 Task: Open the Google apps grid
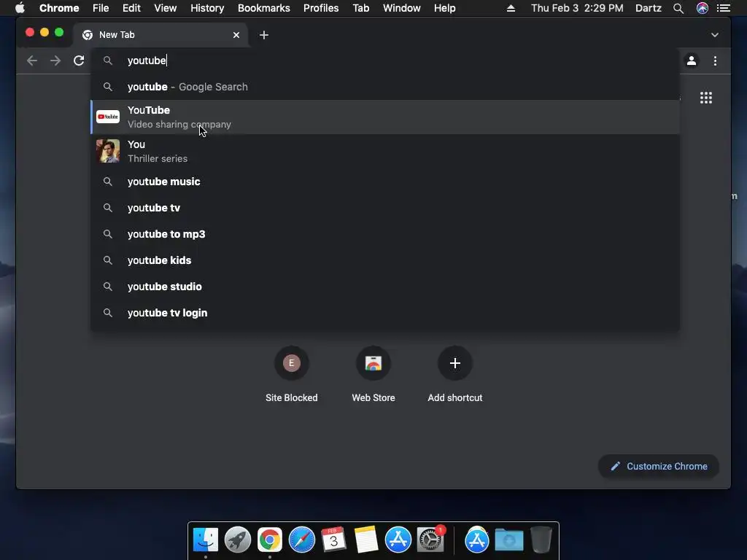[x=706, y=98]
